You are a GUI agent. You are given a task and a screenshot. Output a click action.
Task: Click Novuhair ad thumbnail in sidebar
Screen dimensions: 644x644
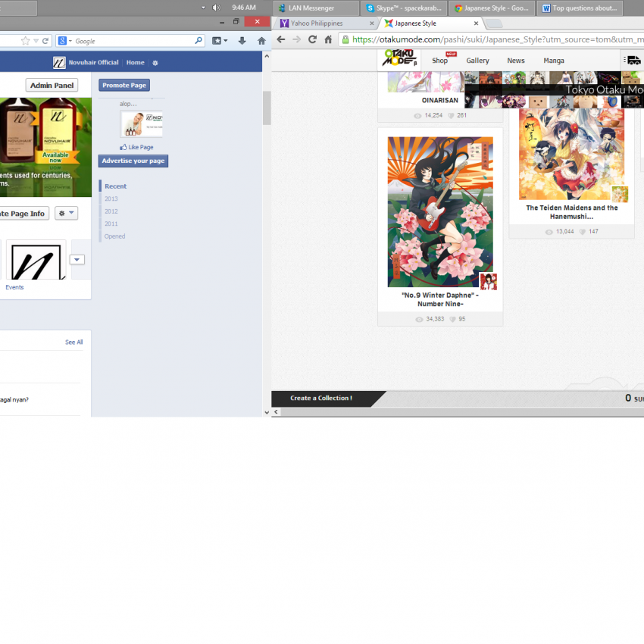(142, 124)
